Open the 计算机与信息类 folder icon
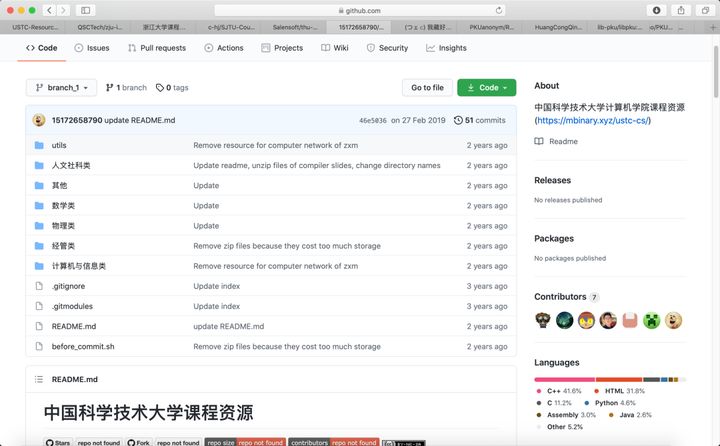Screen dimensions: 720x446 (x=39, y=266)
